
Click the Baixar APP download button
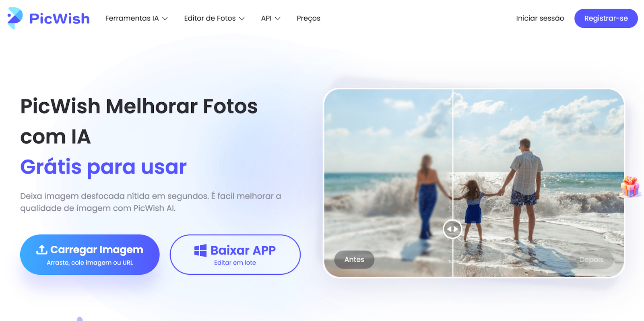pyautogui.click(x=235, y=255)
